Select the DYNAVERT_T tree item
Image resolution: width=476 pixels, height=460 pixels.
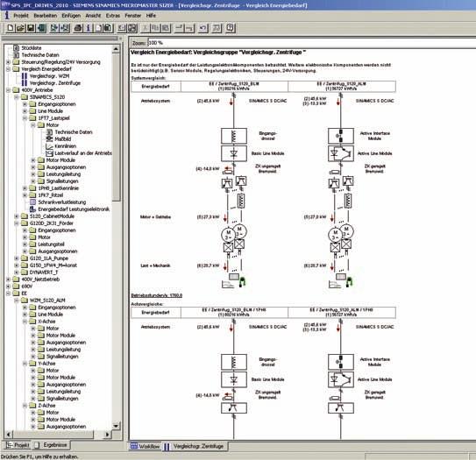44,272
